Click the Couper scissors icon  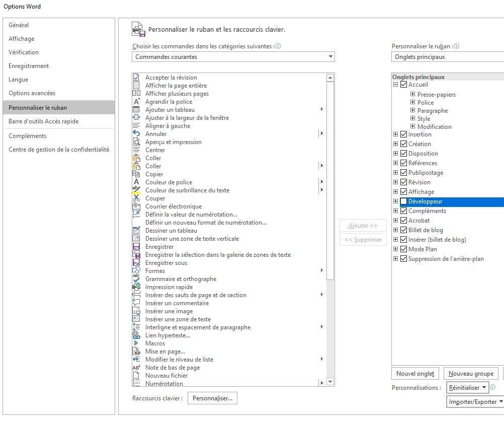[136, 198]
